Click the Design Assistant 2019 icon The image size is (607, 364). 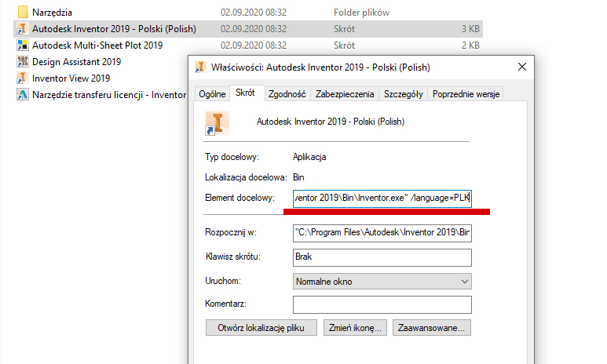tap(23, 61)
